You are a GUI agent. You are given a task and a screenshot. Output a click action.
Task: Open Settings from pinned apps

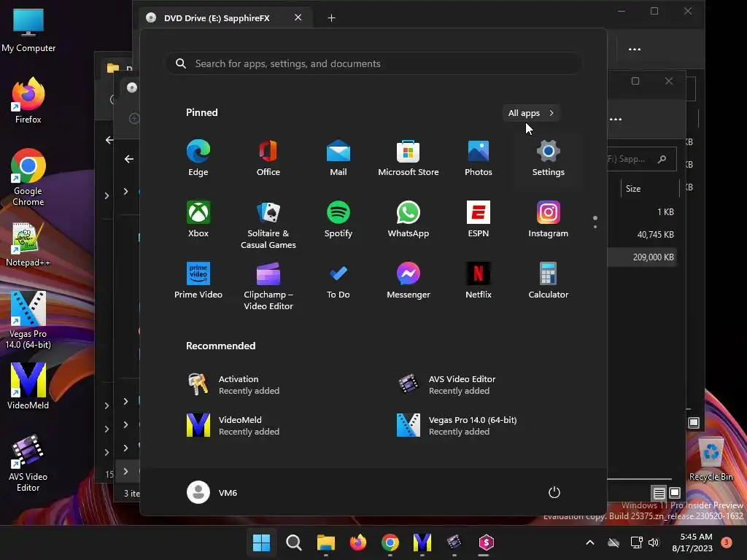tap(549, 158)
